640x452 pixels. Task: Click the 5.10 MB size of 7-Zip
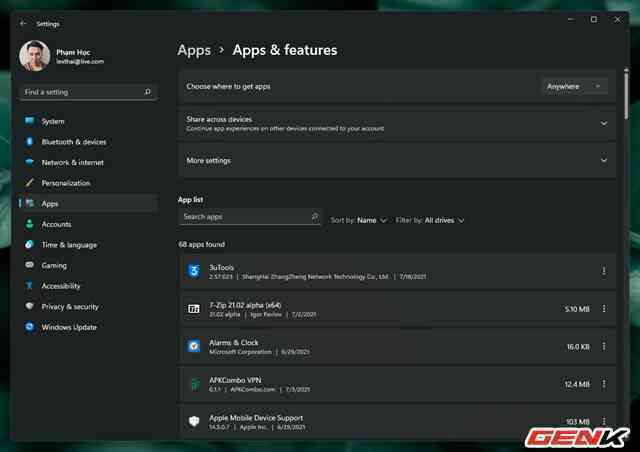coord(577,309)
